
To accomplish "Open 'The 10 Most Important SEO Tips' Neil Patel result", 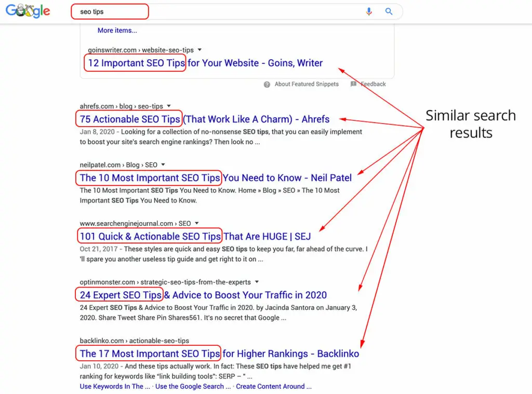I will pyautogui.click(x=216, y=178).
